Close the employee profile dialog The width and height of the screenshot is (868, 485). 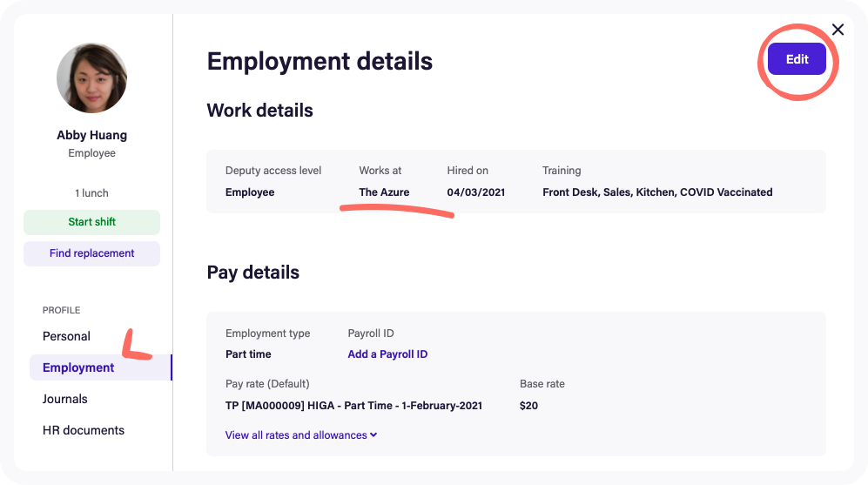838,30
